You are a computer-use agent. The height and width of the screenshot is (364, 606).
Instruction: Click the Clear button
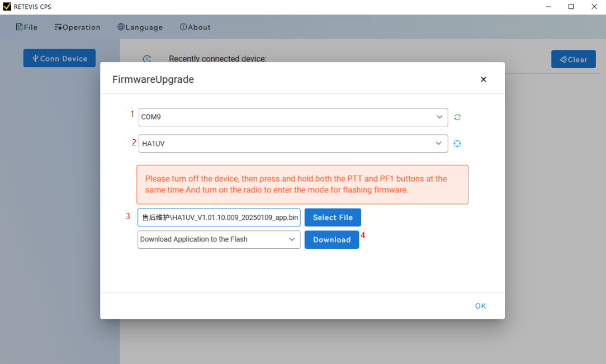click(573, 59)
